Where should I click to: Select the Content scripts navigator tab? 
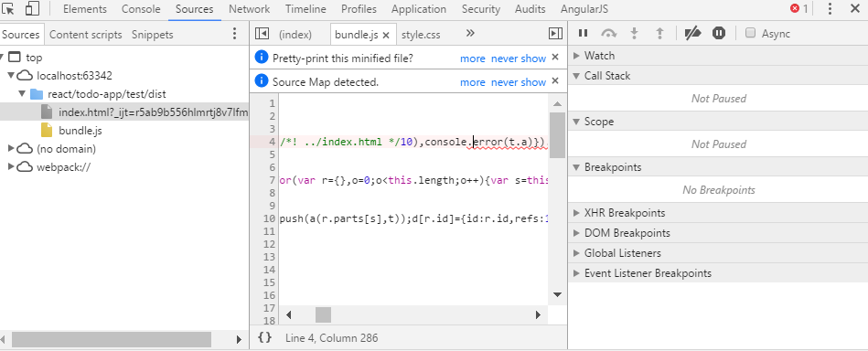click(x=86, y=35)
